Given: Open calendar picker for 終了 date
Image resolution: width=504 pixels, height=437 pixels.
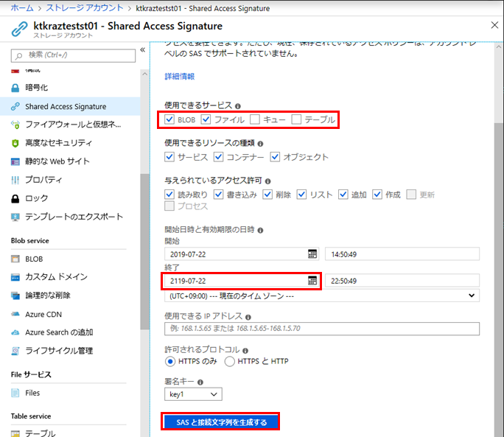Looking at the screenshot, I should pos(312,281).
